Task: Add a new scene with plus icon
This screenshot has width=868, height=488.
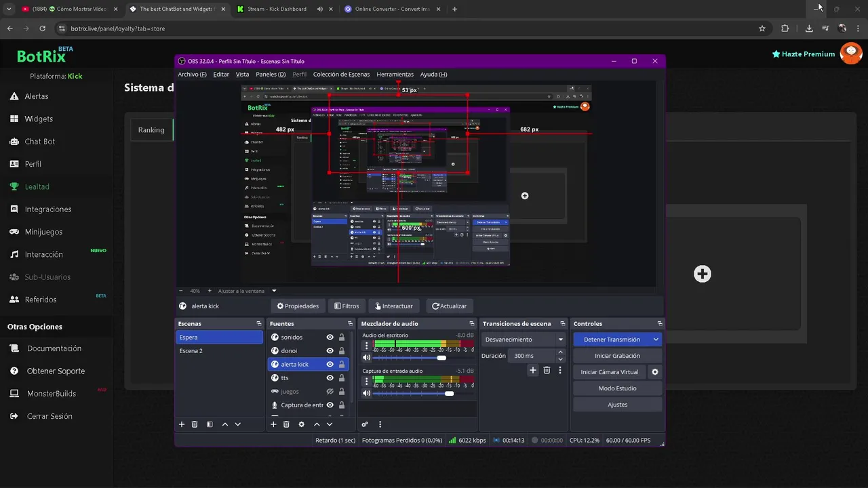Action: (182, 424)
